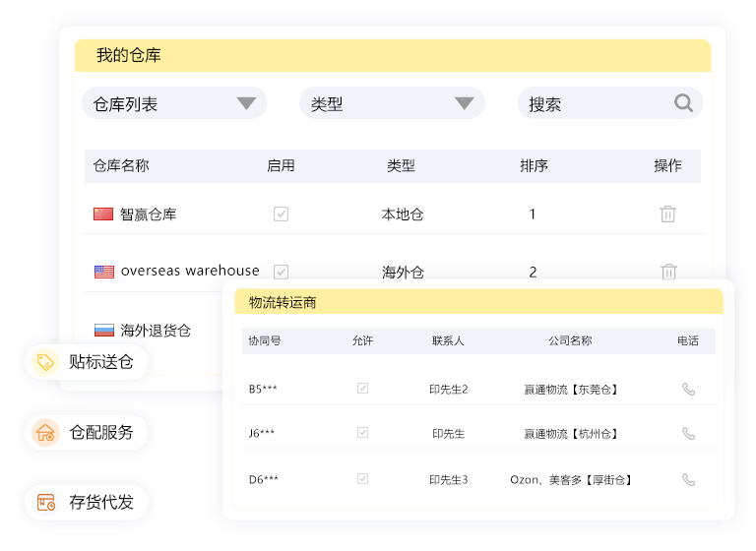Viewport: 756px width, 551px height.
Task: Expand the 类型 filter dropdown
Action: (392, 103)
